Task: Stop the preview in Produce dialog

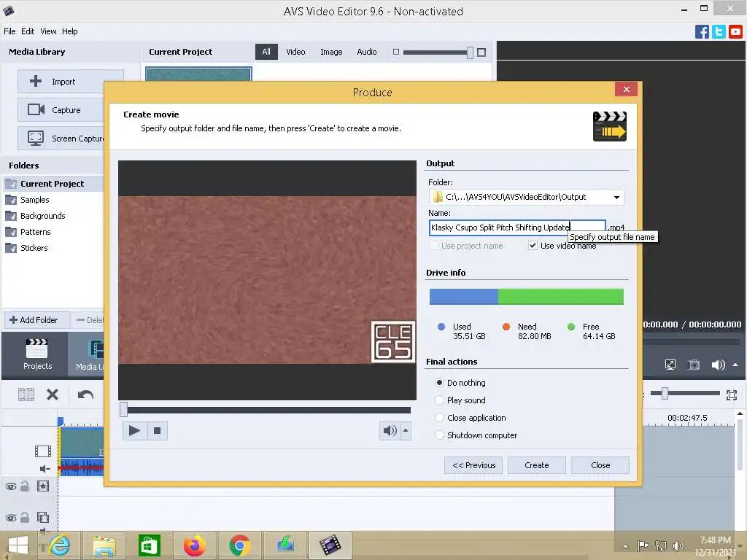Action: pos(158,431)
